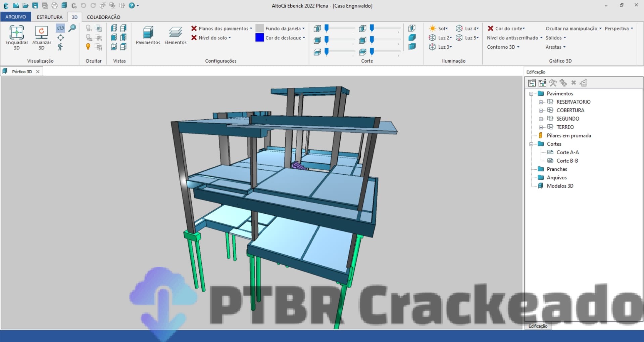The image size is (644, 342).
Task: Collapse the Cortes tree folder
Action: [x=531, y=144]
